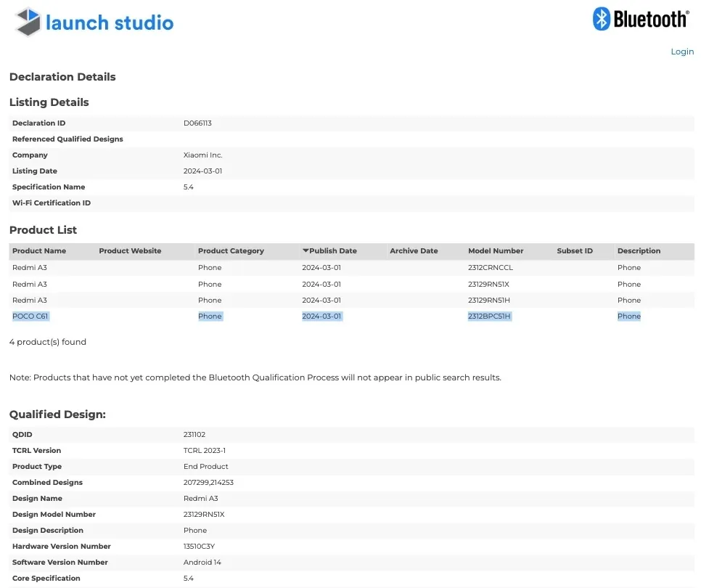
Task: Click the Declaration ID value D066113
Action: tap(197, 123)
